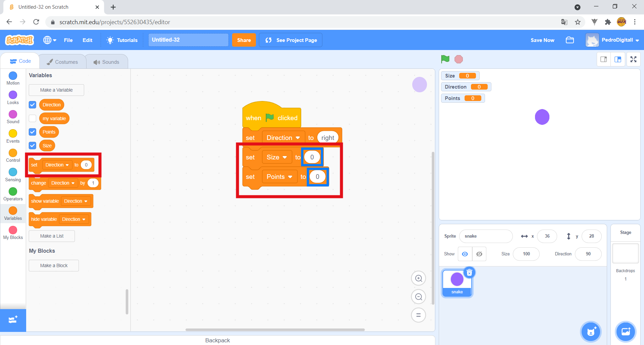Select the Operators block category
Screen dimensions: 644x345
[13, 194]
